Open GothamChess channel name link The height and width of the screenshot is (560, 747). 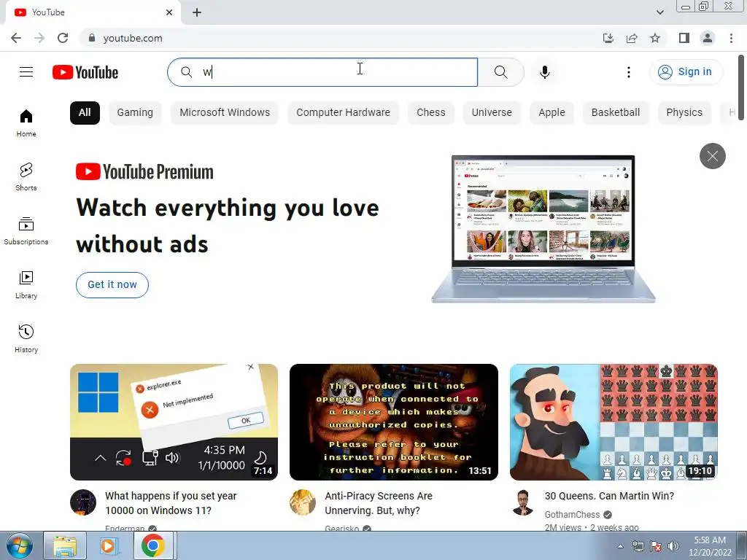[572, 514]
